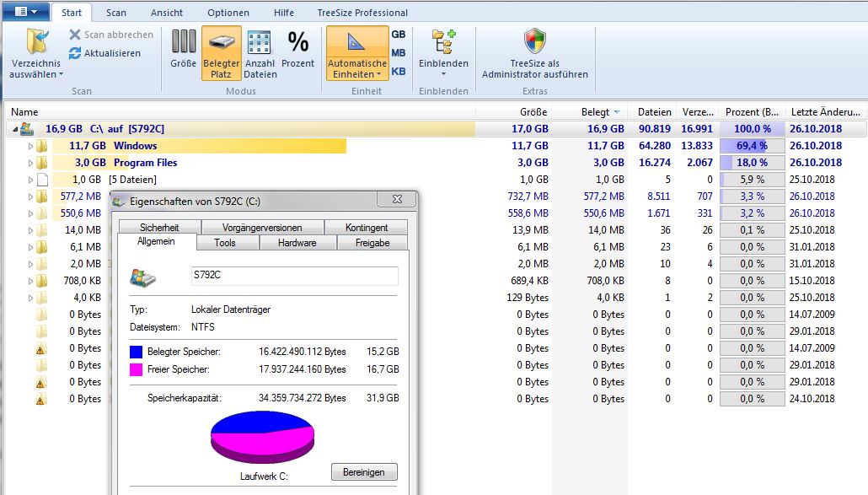Image resolution: width=868 pixels, height=495 pixels.
Task: Click the Bereinigen button
Action: tap(363, 471)
